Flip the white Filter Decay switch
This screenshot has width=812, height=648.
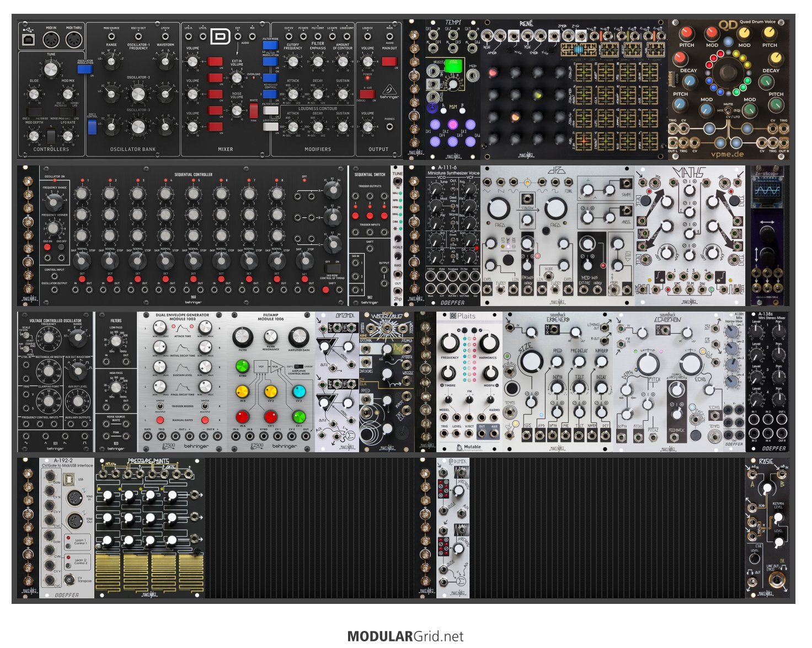click(x=270, y=111)
